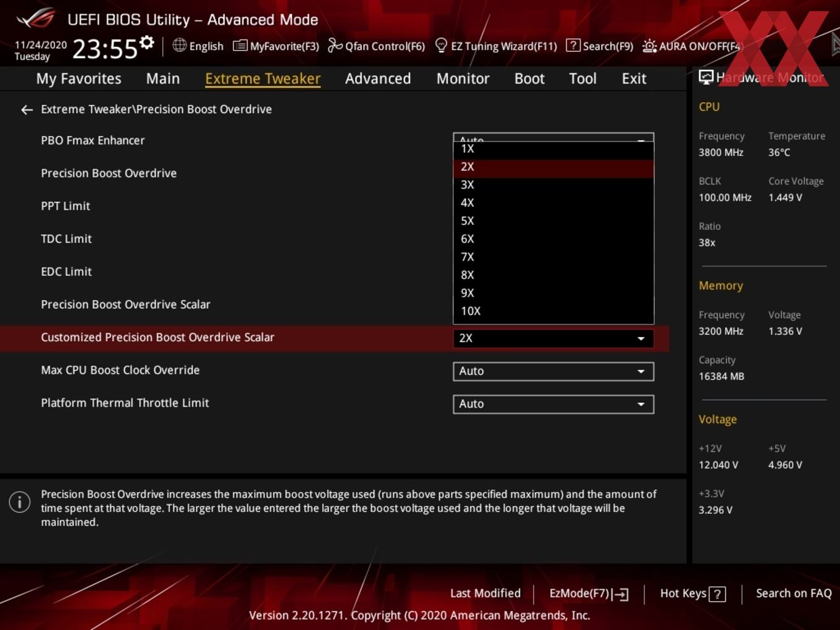This screenshot has height=630, width=840.
Task: Click the 23:55 clock display
Action: pos(104,49)
